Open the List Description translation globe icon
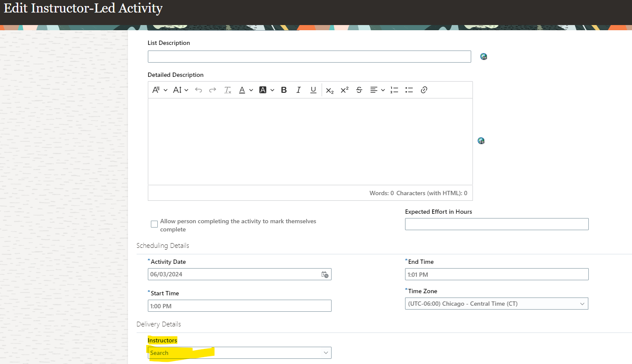Screen dimensions: 632x364 pos(483,56)
